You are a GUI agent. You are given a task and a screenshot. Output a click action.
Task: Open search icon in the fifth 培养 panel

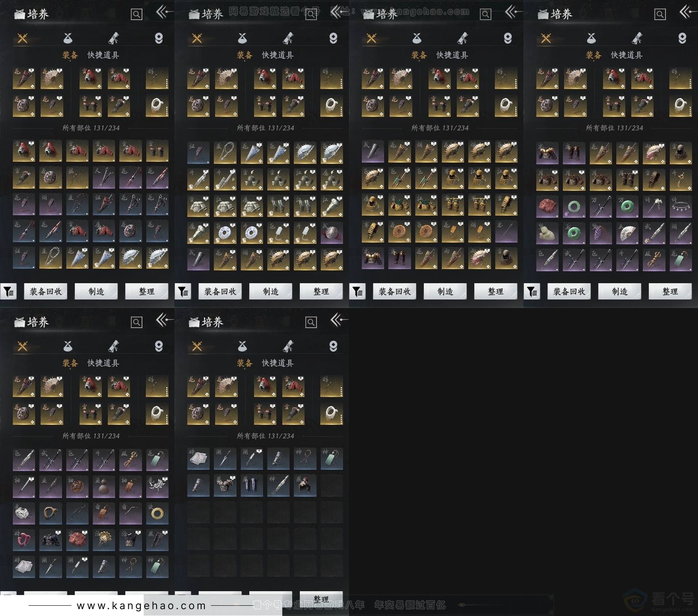pos(136,323)
